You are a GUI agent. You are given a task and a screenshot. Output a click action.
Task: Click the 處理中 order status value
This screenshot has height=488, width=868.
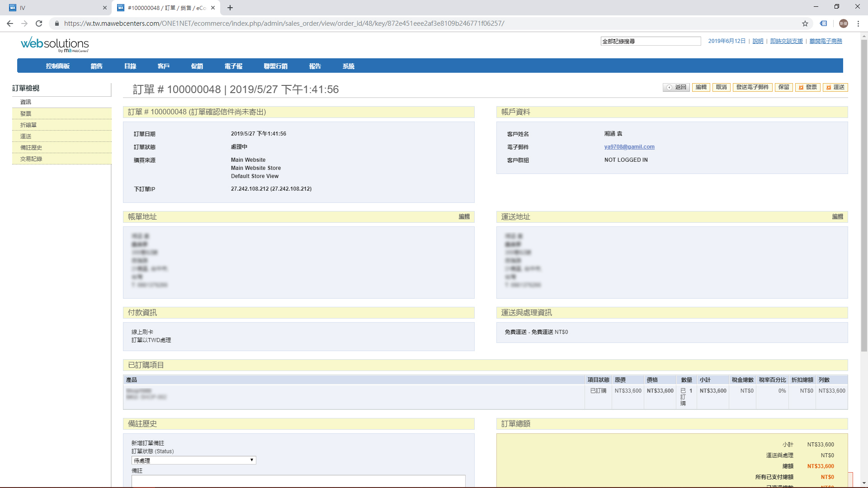pos(239,147)
